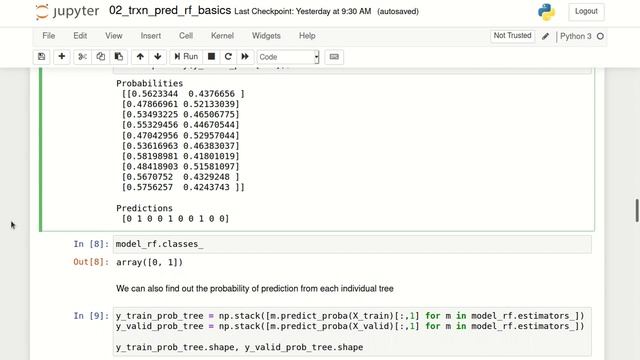Open the File menu
This screenshot has height=360, width=640.
pos(49,36)
